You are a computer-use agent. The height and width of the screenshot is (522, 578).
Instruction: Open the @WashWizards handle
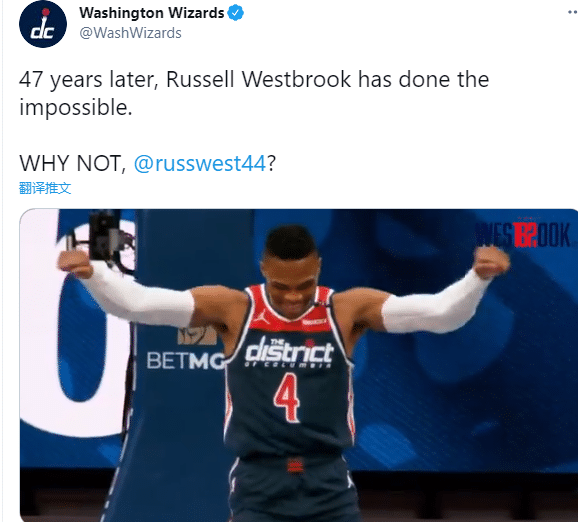click(130, 33)
